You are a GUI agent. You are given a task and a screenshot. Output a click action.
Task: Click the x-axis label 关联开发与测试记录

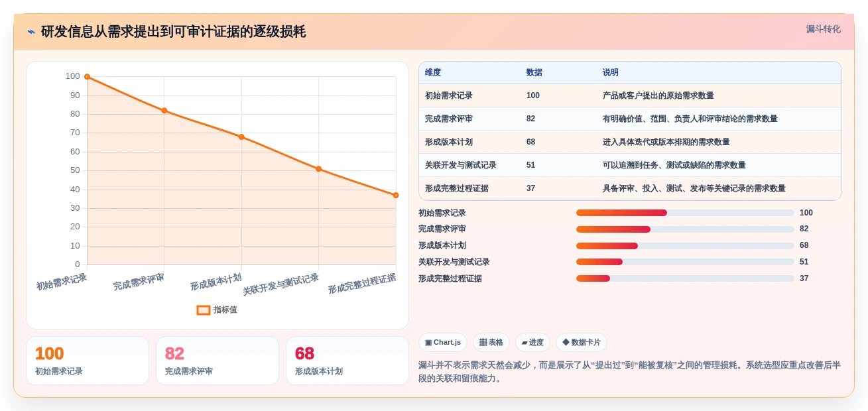coord(281,284)
